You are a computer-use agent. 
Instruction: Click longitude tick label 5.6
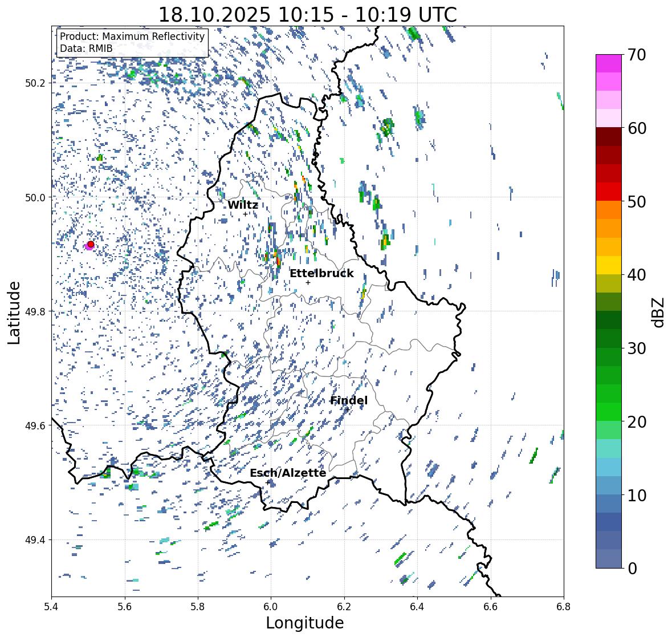pyautogui.click(x=125, y=607)
